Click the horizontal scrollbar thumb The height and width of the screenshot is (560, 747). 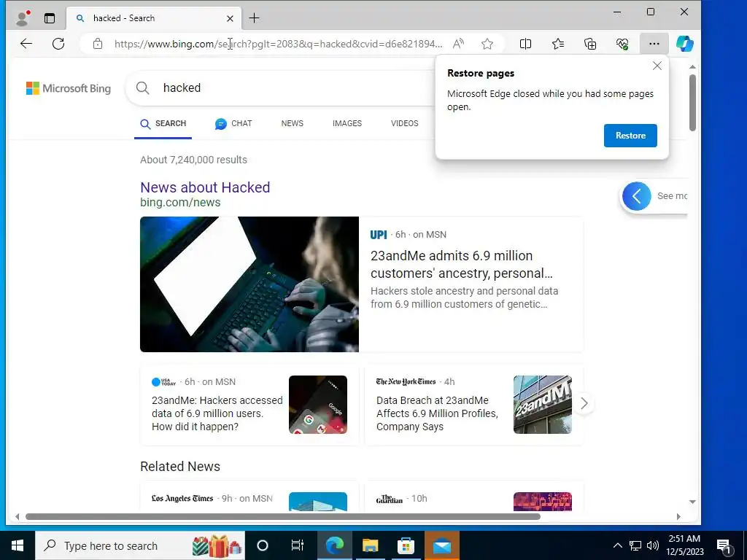283,517
